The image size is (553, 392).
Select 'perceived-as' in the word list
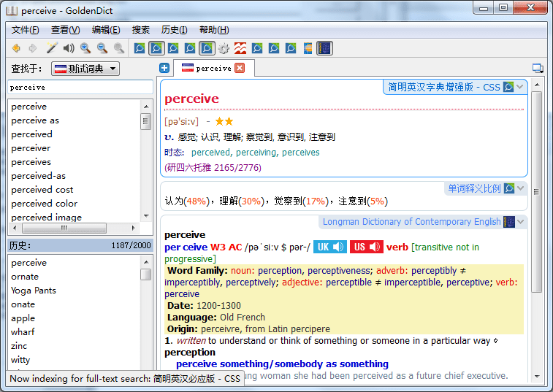click(39, 175)
